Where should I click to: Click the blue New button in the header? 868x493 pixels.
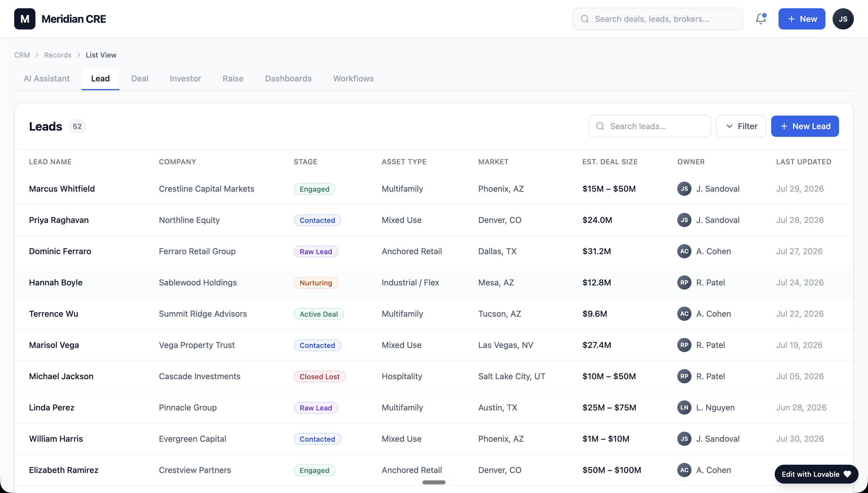802,19
